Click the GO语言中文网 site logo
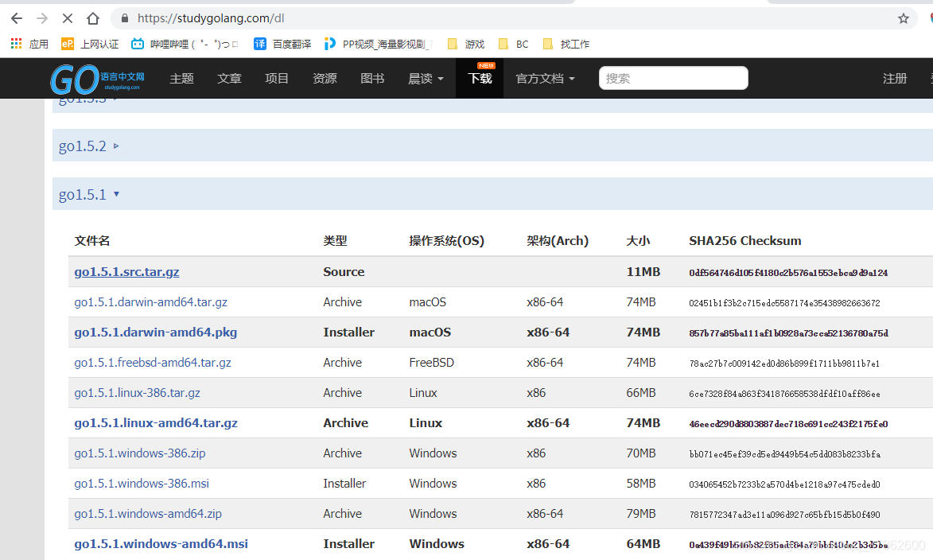This screenshot has height=560, width=933. 98,80
